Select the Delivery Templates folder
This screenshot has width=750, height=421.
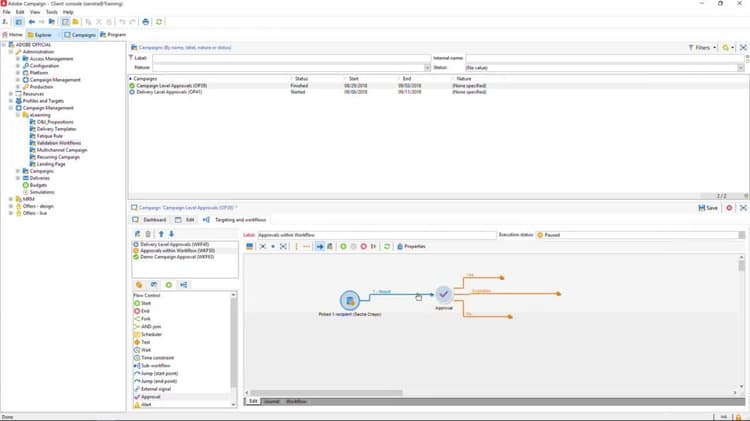pyautogui.click(x=56, y=129)
